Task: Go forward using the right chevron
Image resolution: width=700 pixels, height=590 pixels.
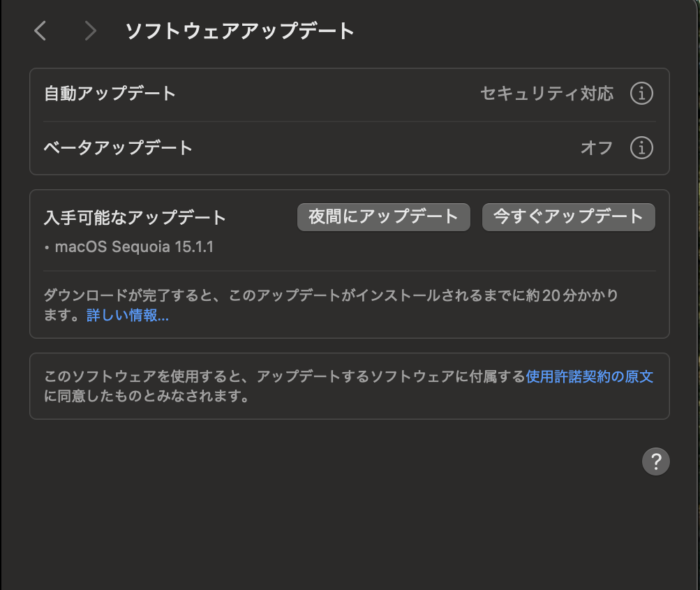Action: tap(89, 31)
